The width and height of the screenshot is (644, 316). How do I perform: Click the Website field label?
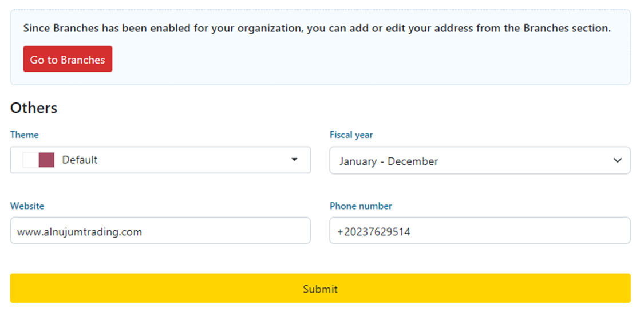27,206
